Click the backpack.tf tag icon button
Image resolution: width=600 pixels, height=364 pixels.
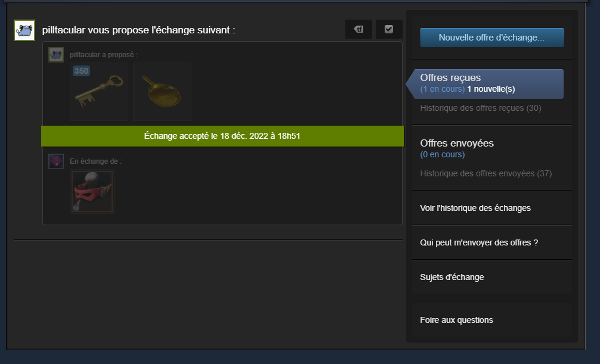[x=358, y=29]
